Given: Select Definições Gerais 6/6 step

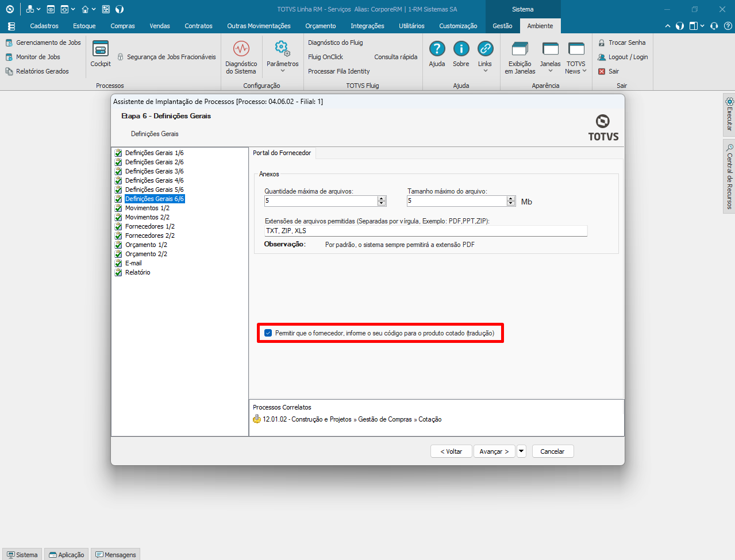Looking at the screenshot, I should (154, 199).
